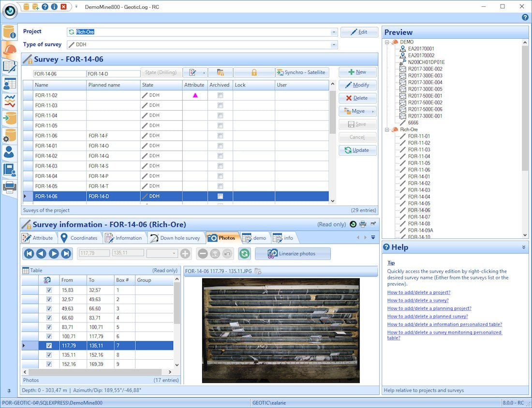The width and height of the screenshot is (532, 408).
Task: Click the green refresh photos icon
Action: [245, 254]
